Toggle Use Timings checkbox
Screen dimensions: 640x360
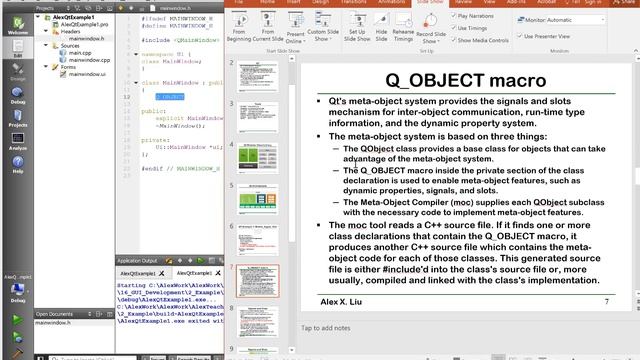454,28
